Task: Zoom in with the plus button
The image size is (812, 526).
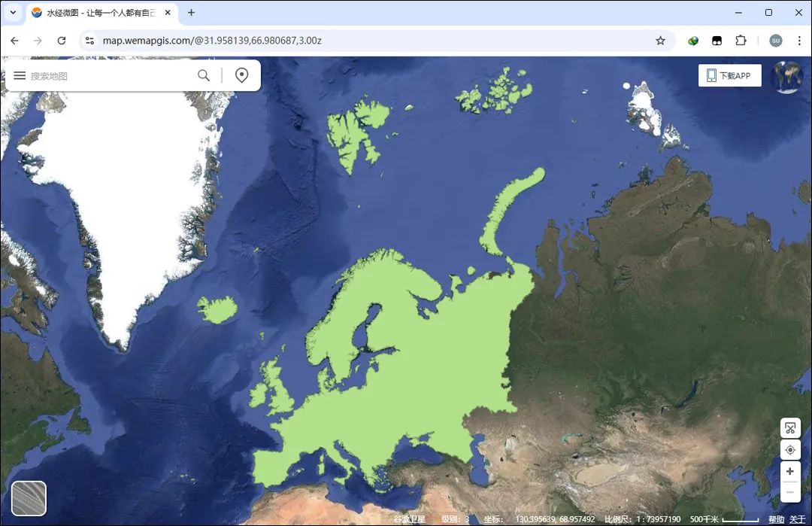Action: [x=790, y=471]
